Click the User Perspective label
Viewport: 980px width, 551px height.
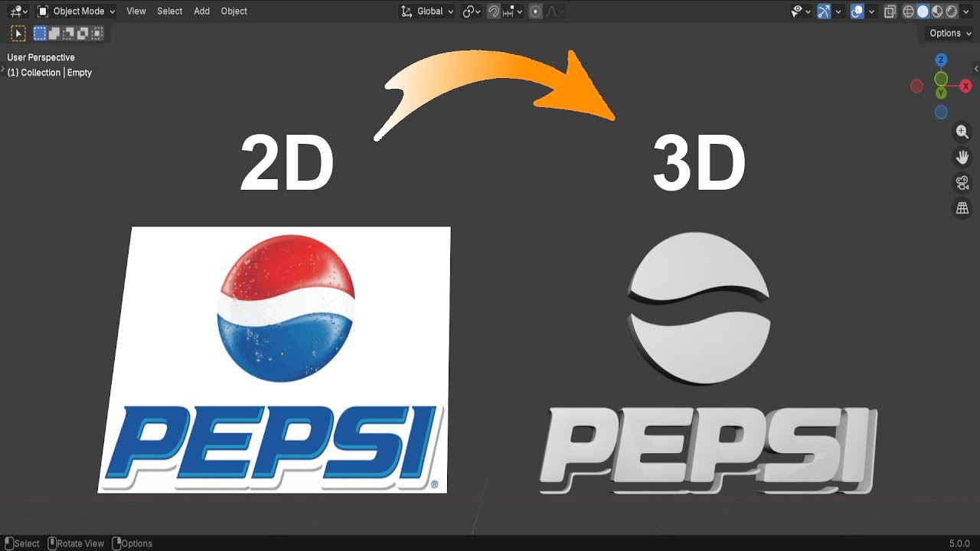(x=41, y=57)
